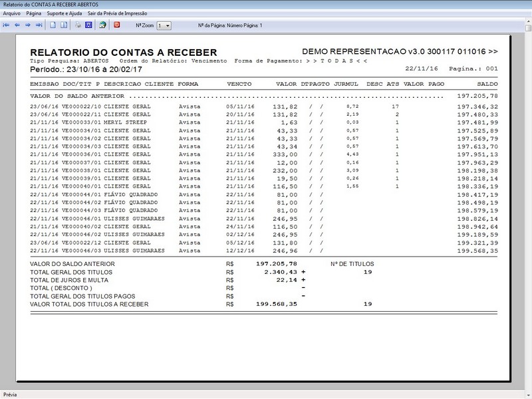This screenshot has height=399, width=532.
Task: Click the red exit preview icon
Action: click(117, 25)
